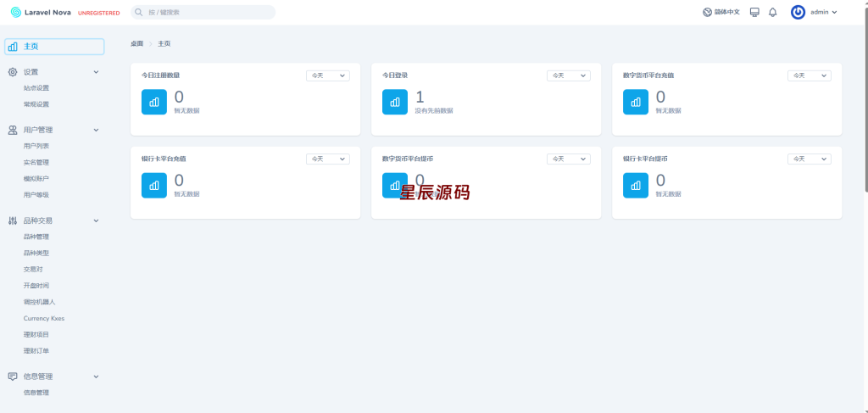Click the 没有先前数据 text

click(x=434, y=111)
